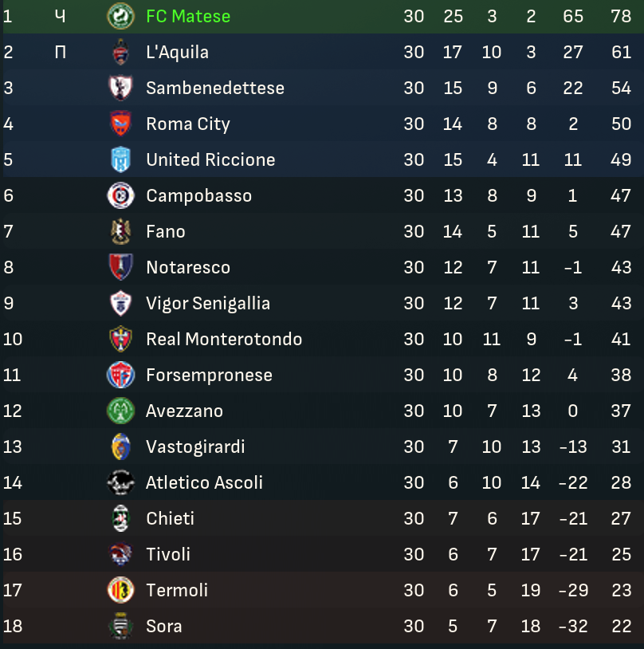Select the Avezzano green crest
This screenshot has height=649, width=644.
120,411
